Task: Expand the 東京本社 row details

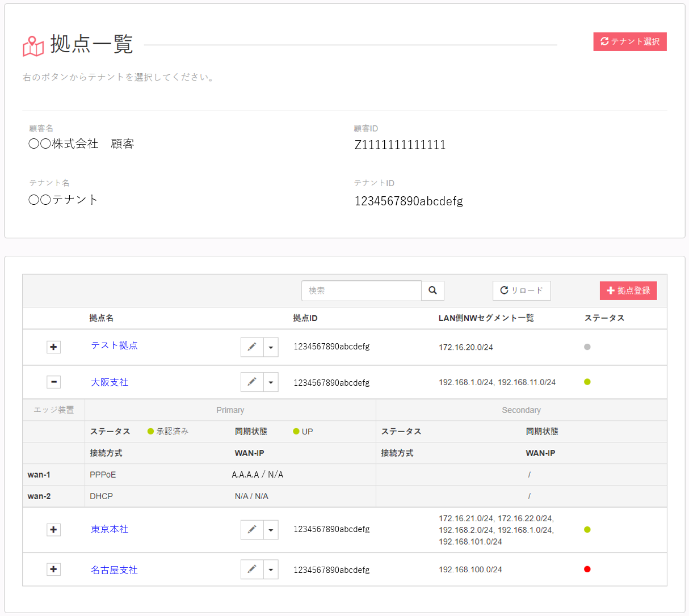Action: [x=53, y=530]
